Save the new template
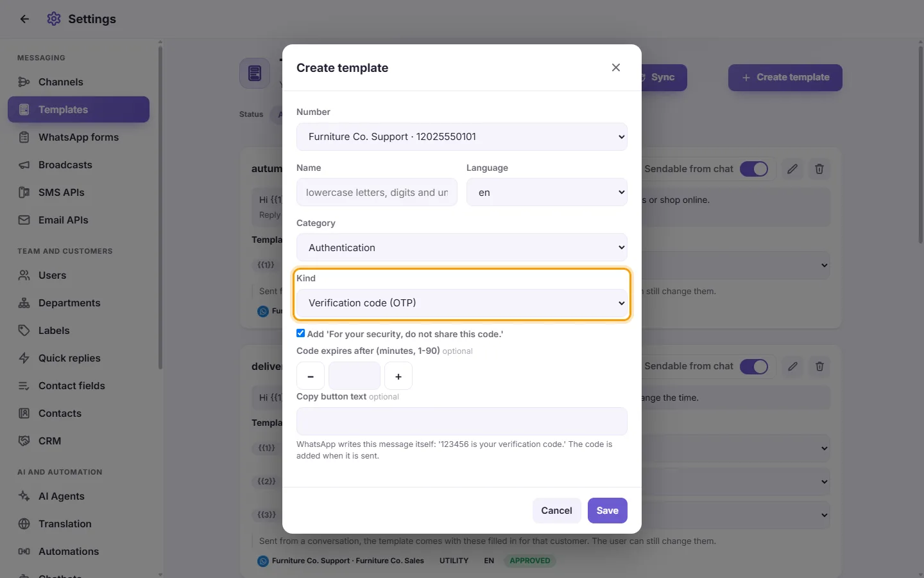 point(608,511)
